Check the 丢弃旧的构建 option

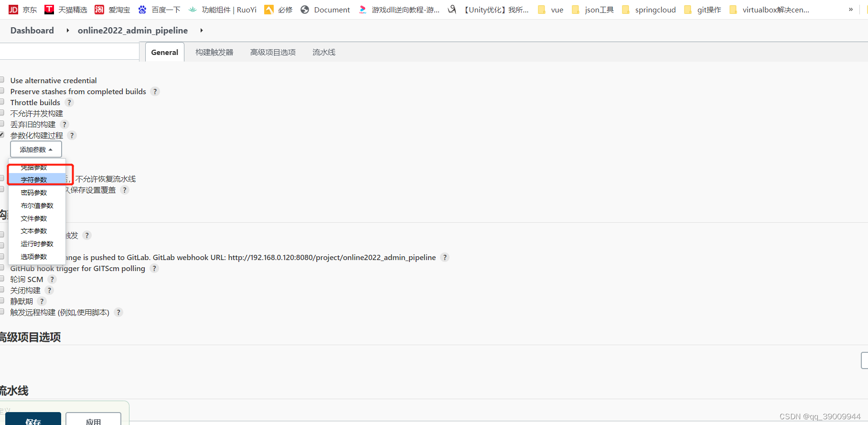click(2, 124)
